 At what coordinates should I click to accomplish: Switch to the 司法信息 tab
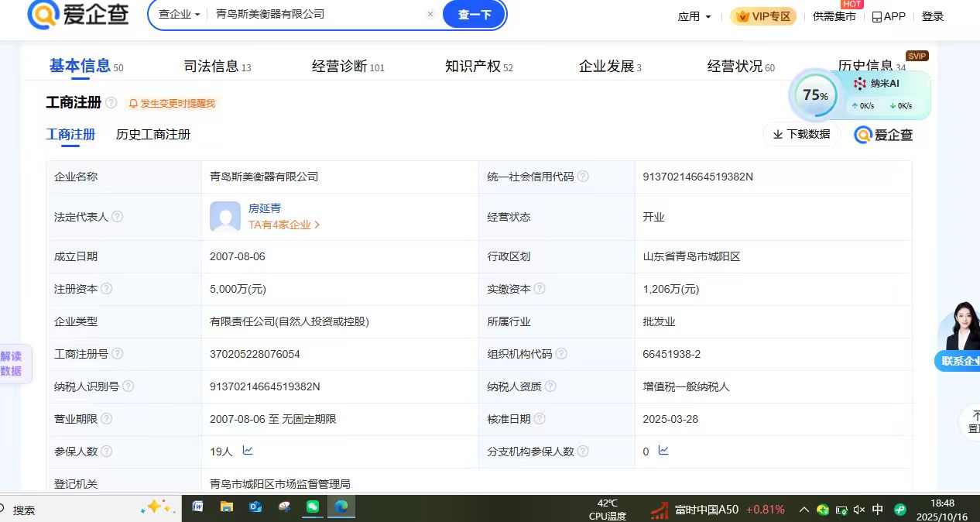point(217,67)
